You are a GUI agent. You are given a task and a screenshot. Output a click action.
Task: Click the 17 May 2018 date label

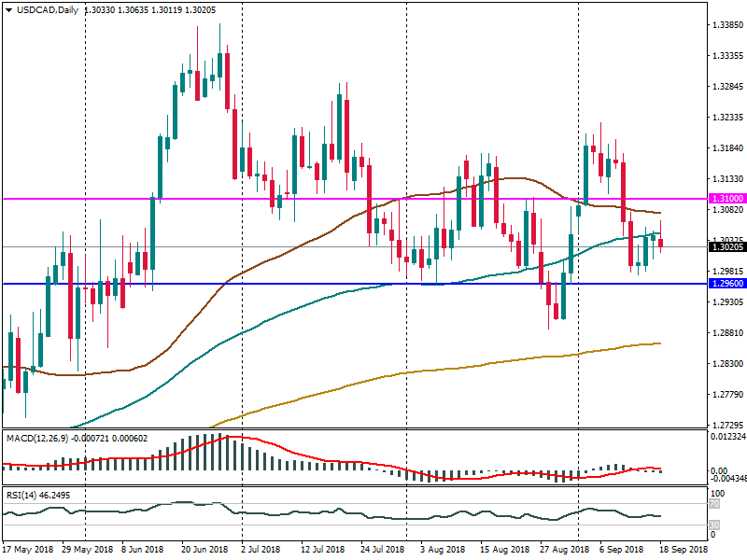30,551
